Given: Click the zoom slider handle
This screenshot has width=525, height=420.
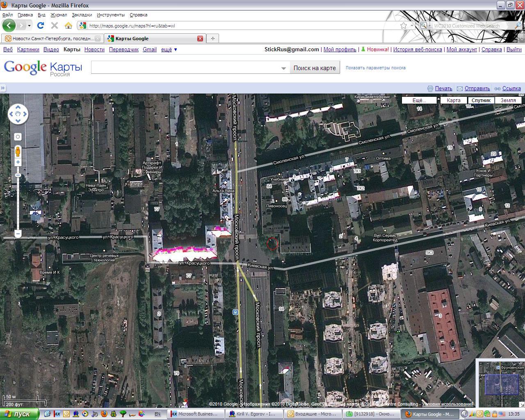Looking at the screenshot, I should click(18, 176).
